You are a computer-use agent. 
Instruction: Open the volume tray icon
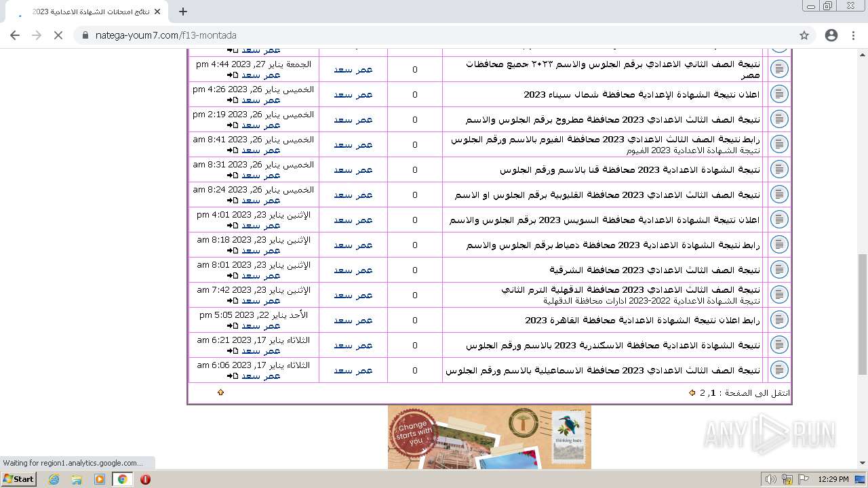pos(771,479)
